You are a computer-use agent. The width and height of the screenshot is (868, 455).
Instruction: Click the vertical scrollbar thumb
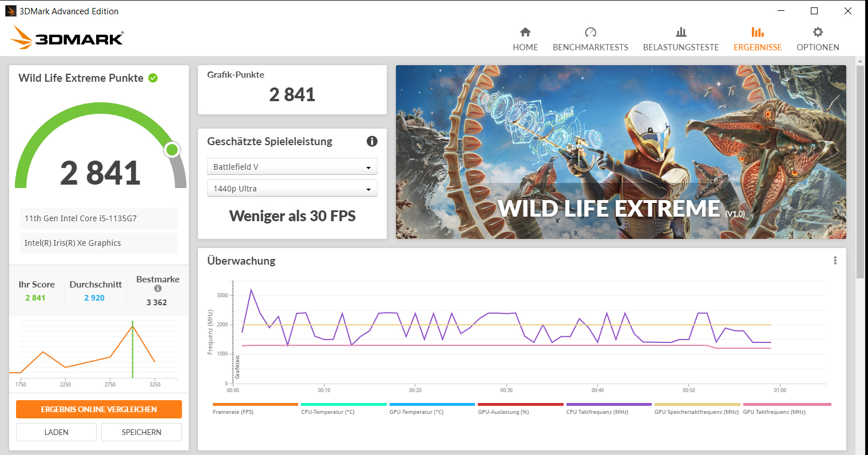coord(860,171)
